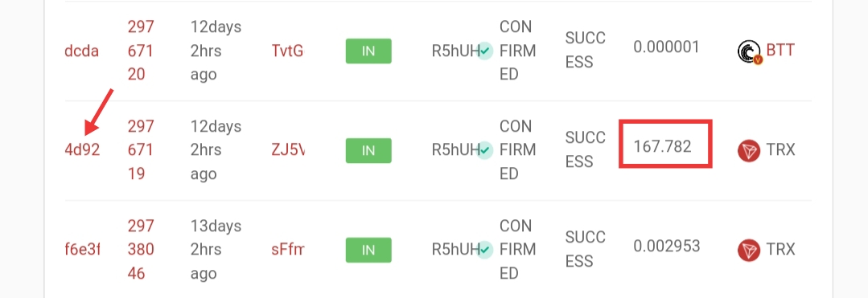Click the BTT token name link
The image size is (868, 298).
(x=780, y=51)
